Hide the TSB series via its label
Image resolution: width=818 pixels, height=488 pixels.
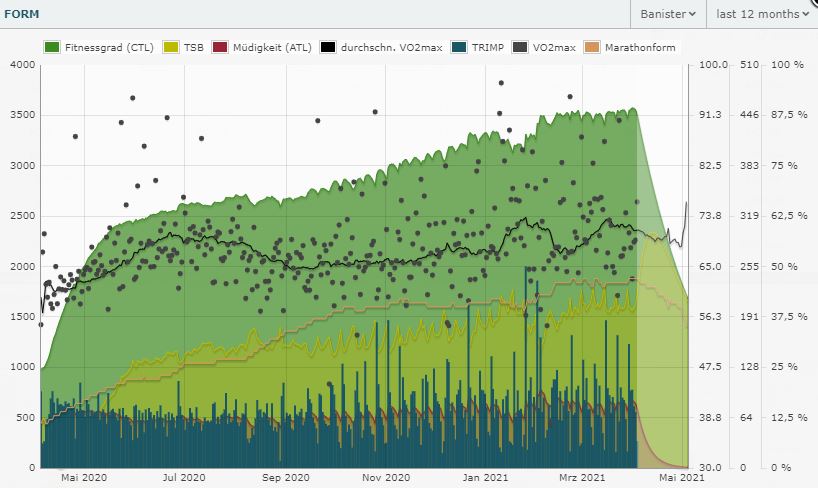point(197,47)
